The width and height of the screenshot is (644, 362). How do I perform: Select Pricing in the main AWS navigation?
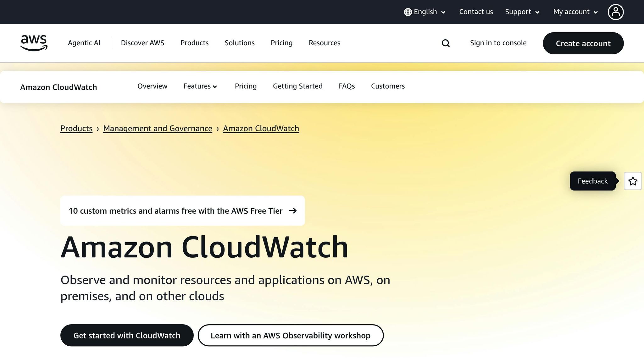(281, 43)
